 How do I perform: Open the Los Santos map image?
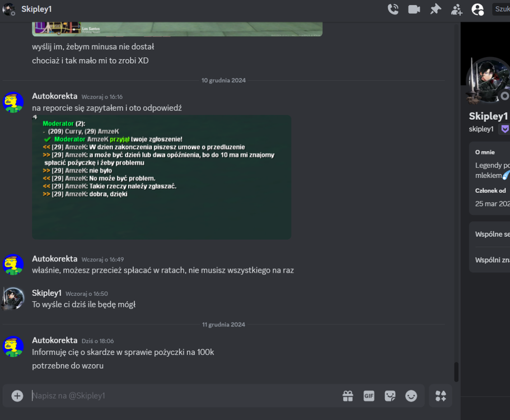point(177,29)
